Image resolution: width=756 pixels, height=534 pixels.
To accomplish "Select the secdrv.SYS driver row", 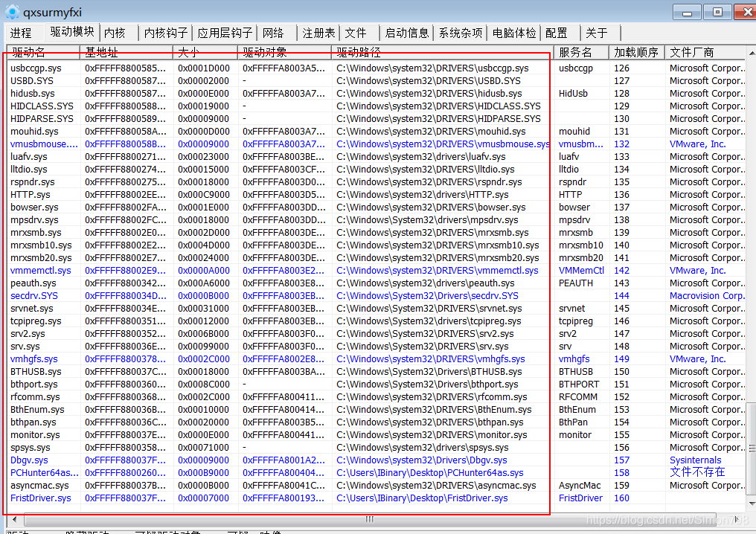I will [x=377, y=295].
